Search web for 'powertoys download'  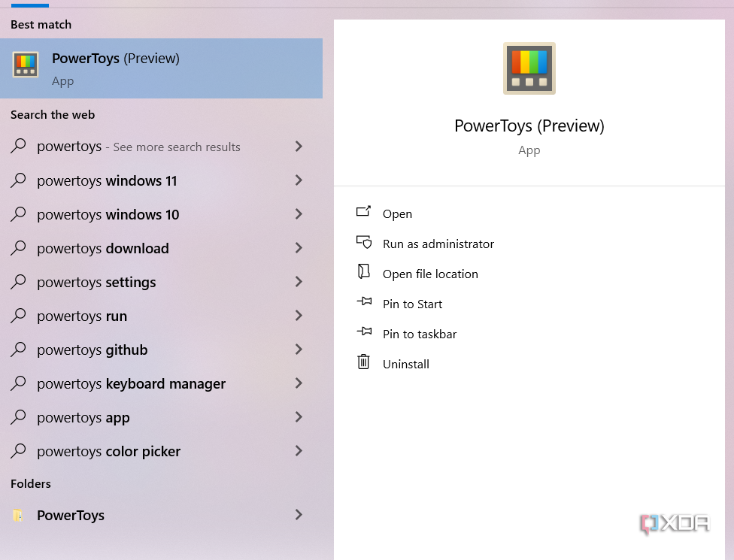click(161, 248)
